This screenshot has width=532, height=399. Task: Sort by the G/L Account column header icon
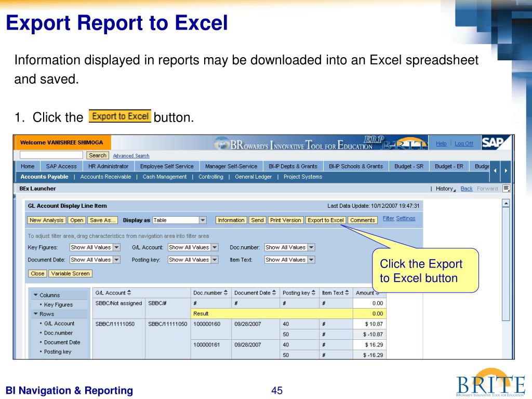(x=129, y=293)
